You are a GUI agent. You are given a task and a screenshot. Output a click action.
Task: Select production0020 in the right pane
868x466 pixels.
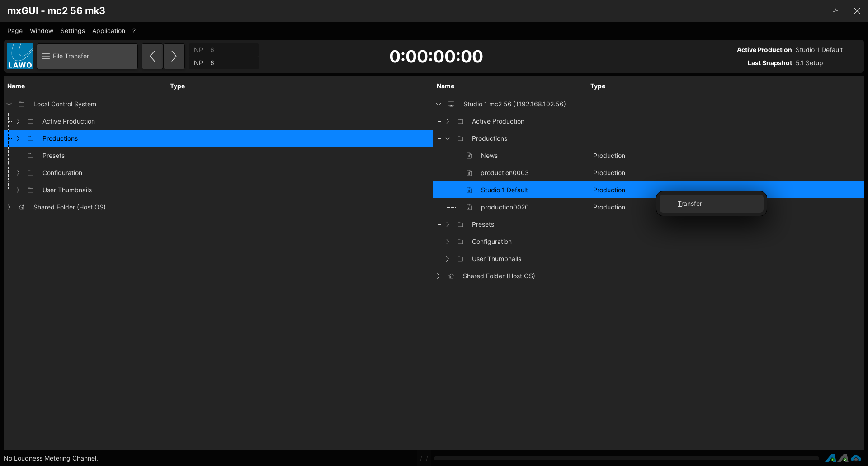(505, 207)
